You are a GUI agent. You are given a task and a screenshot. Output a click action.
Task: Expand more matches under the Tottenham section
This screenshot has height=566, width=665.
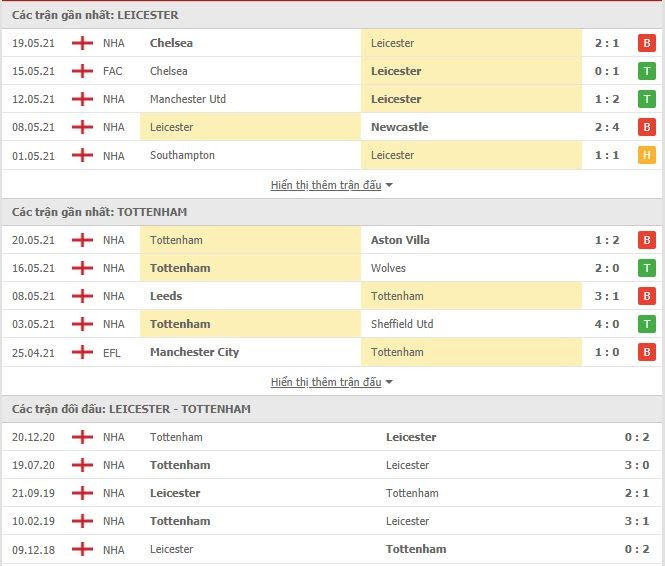[x=331, y=382]
